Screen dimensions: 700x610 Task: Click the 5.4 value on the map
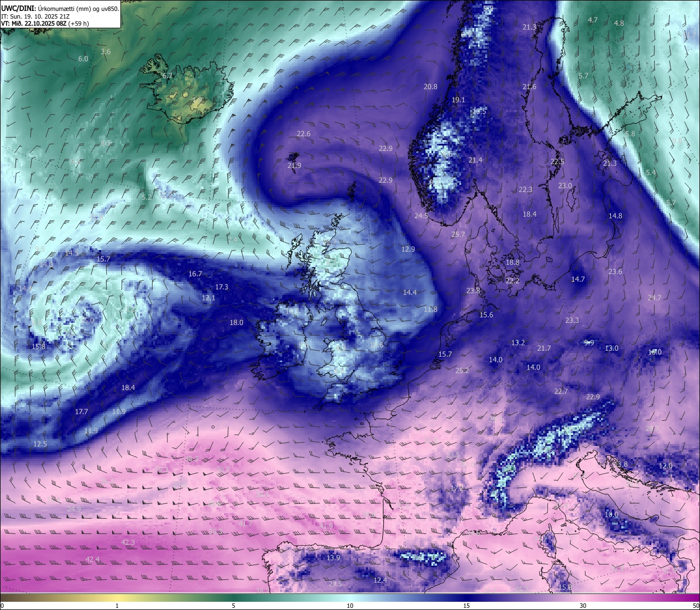pyautogui.click(x=651, y=173)
